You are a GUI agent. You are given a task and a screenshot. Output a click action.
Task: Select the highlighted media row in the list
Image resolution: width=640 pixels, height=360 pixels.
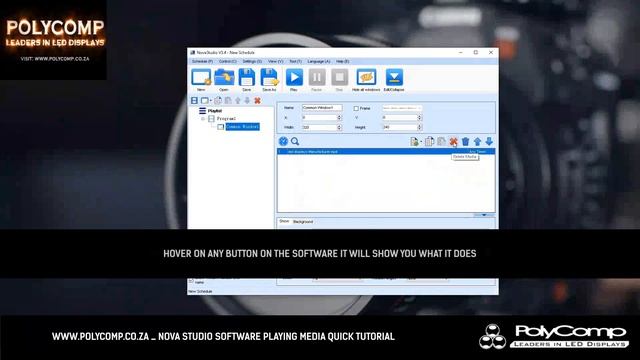point(386,151)
